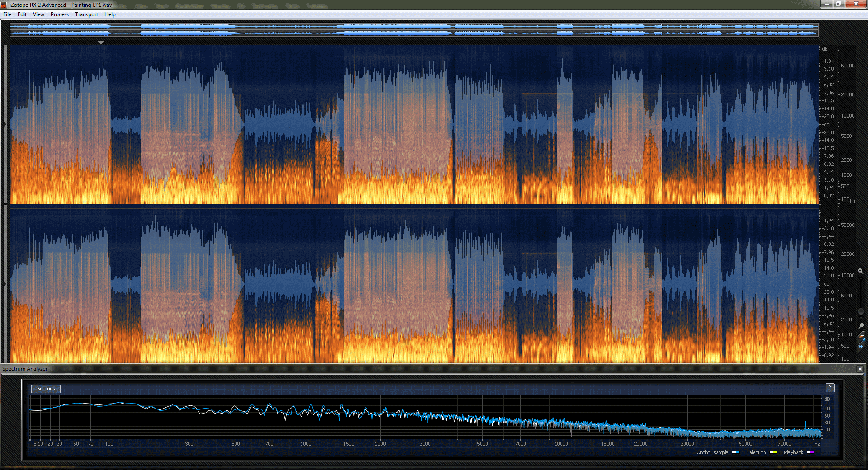Click the top channel "100" Hz scale label
The width and height of the screenshot is (868, 470).
click(845, 199)
